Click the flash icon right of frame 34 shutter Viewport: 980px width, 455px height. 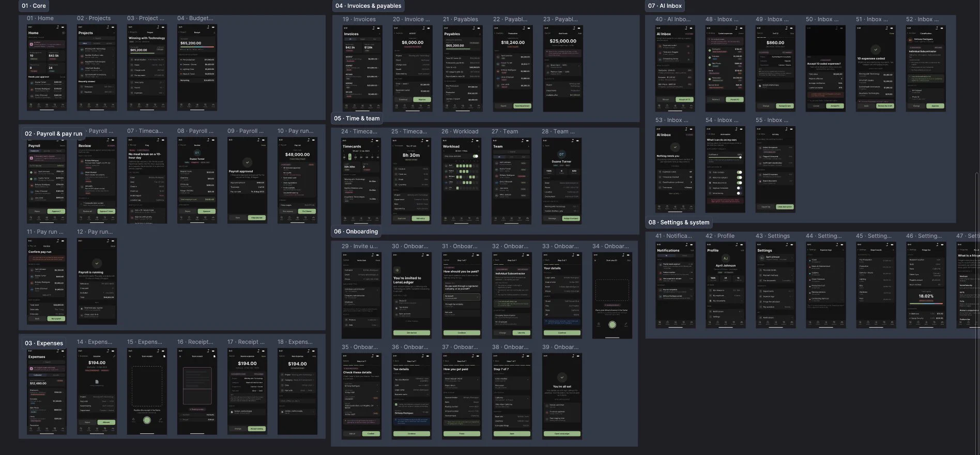tap(625, 325)
